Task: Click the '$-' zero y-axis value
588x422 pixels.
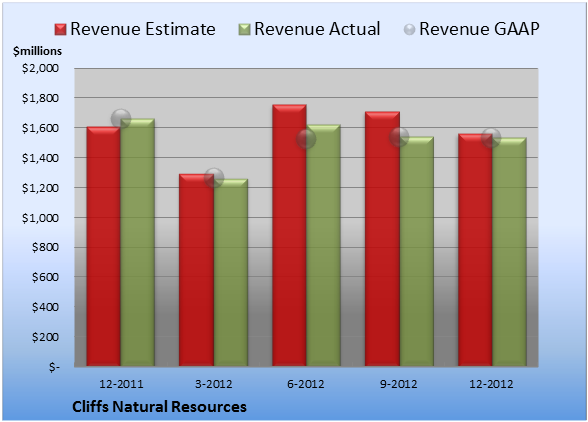Action: [x=54, y=367]
